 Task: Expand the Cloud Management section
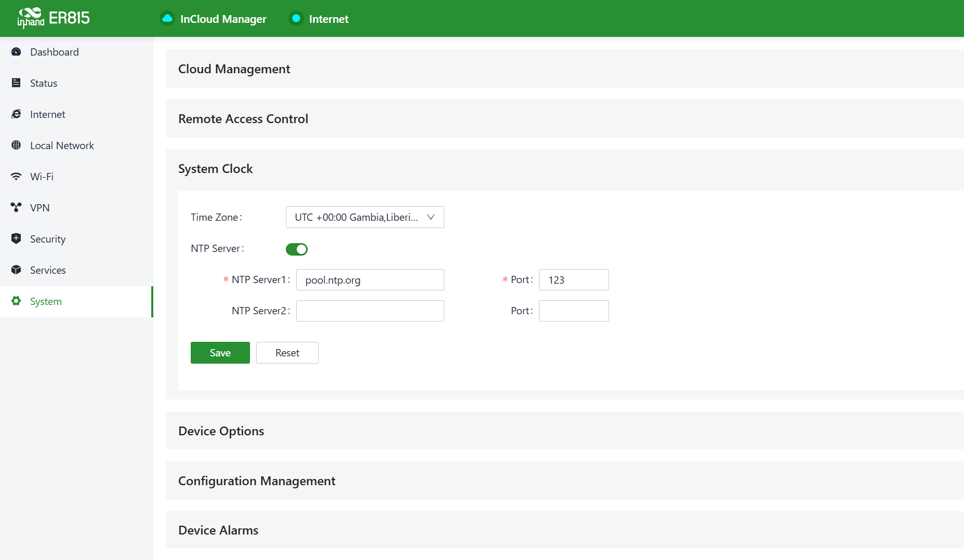(x=234, y=69)
